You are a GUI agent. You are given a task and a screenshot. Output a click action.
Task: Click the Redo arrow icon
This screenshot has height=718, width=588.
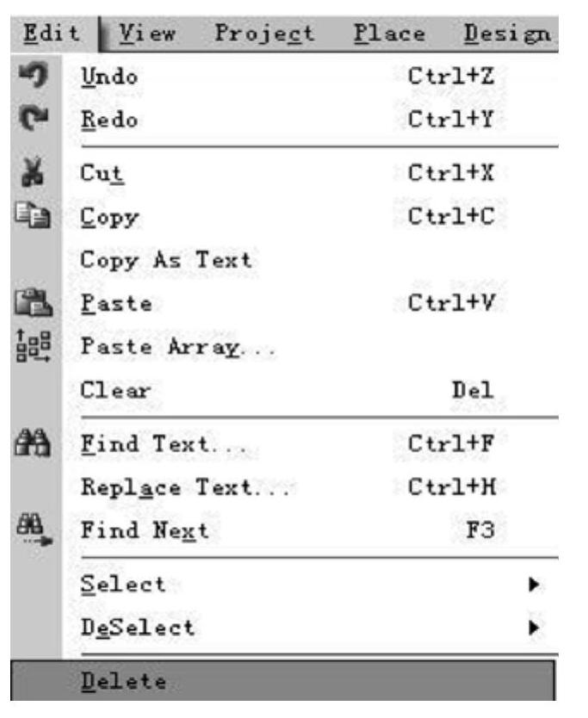click(x=34, y=118)
